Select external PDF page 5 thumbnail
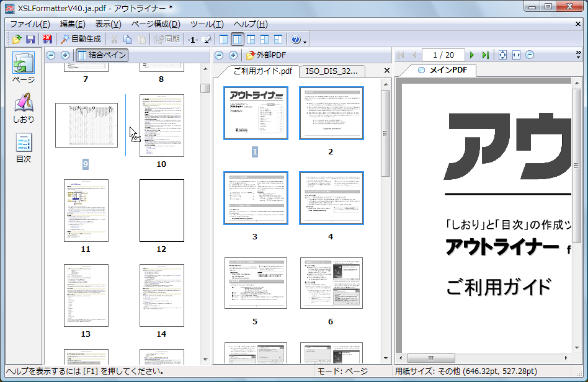This screenshot has height=382, width=588. click(256, 283)
